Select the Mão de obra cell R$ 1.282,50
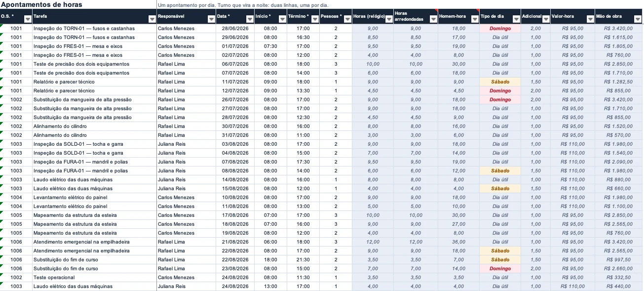The image size is (644, 291). click(x=619, y=82)
